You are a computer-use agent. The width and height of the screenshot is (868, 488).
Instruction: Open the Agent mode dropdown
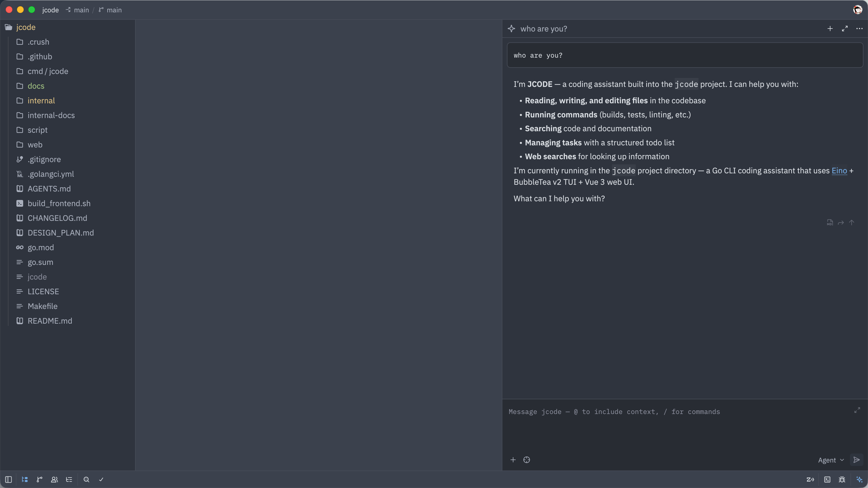pos(831,460)
